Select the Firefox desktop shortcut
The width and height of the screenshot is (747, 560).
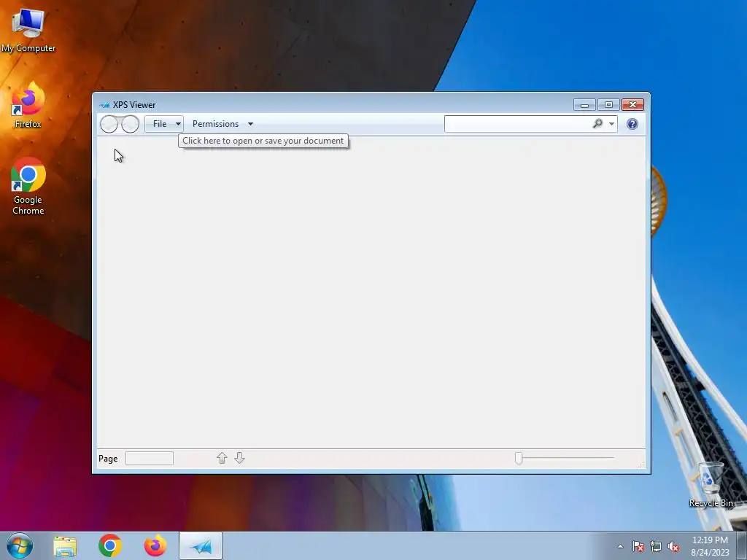tap(28, 105)
